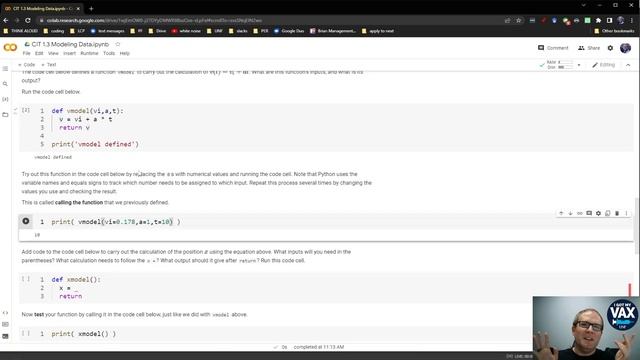This screenshot has width=640, height=360.
Task: Click the address bar URL
Action: [x=154, y=20]
